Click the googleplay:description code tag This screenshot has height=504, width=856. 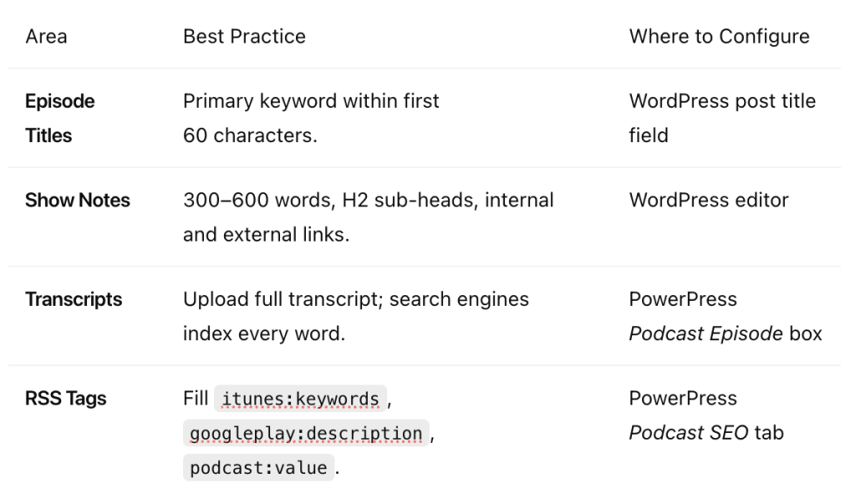point(306,434)
